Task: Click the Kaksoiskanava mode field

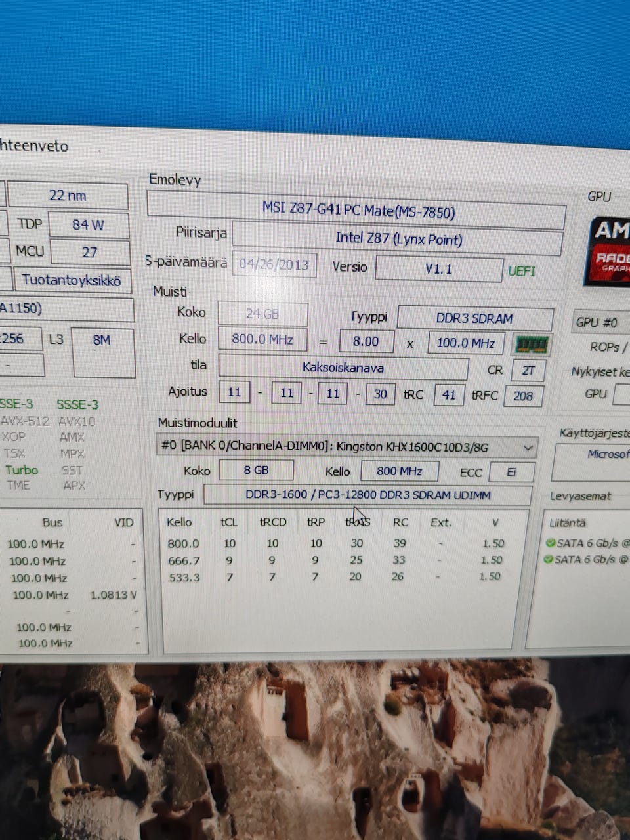Action: (x=343, y=367)
